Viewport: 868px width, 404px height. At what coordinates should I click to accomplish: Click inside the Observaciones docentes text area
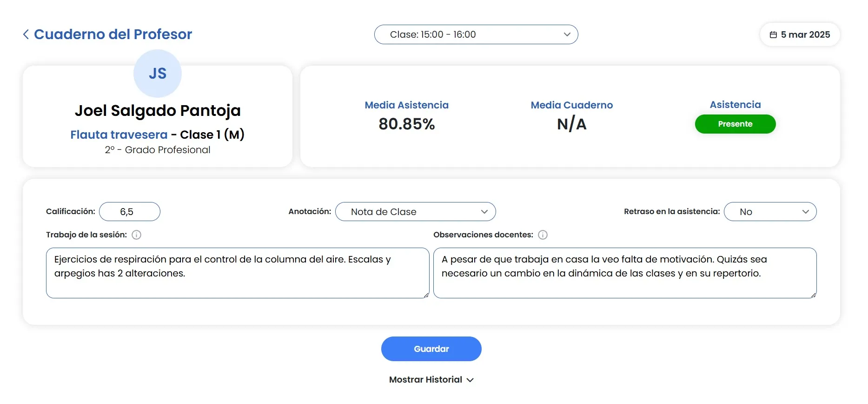624,273
